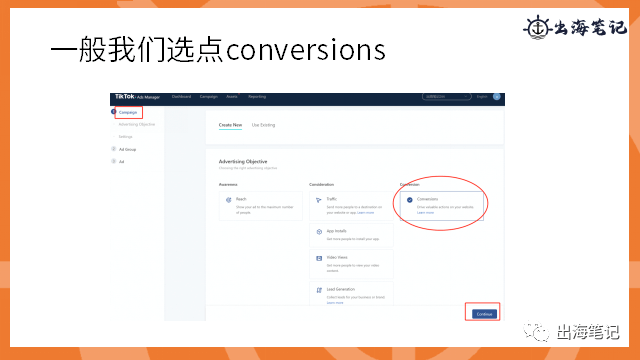This screenshot has height=360, width=640.
Task: Click the Continue button
Action: 484,314
